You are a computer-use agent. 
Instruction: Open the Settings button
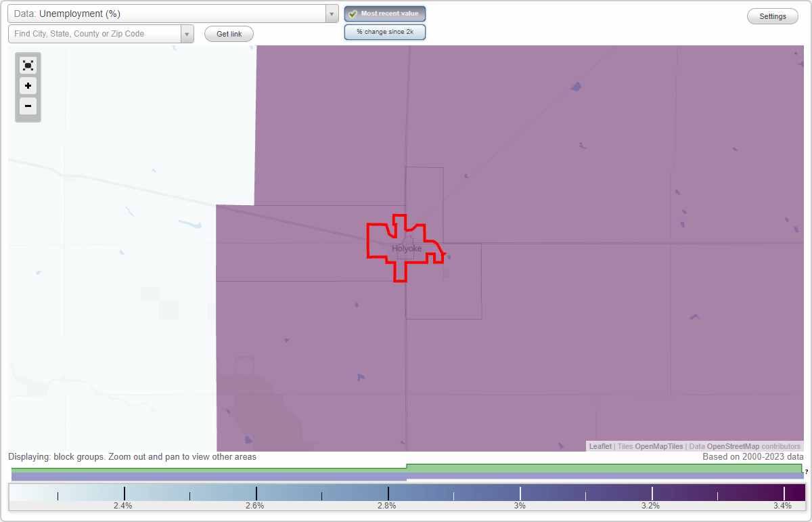773,16
